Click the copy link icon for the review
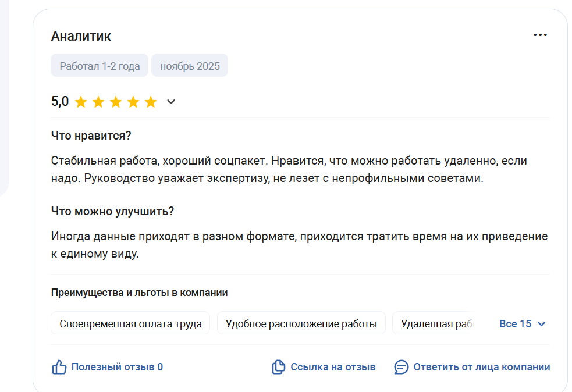This screenshot has width=572, height=392. point(279,367)
